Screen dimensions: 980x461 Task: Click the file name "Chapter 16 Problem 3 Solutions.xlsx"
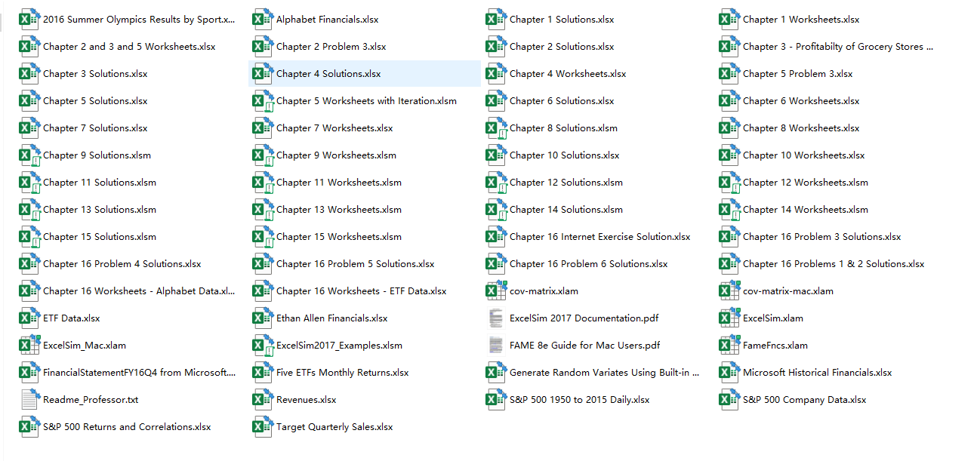coord(822,237)
